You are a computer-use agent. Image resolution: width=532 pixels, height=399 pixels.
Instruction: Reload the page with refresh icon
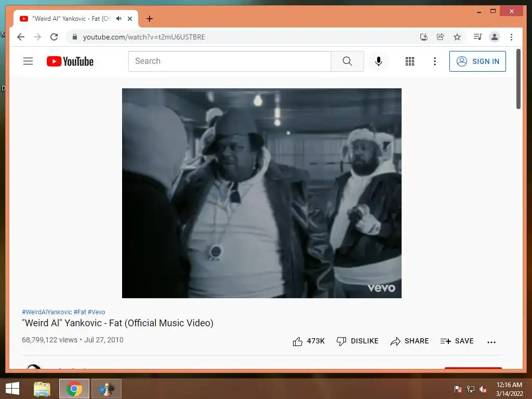coord(54,37)
